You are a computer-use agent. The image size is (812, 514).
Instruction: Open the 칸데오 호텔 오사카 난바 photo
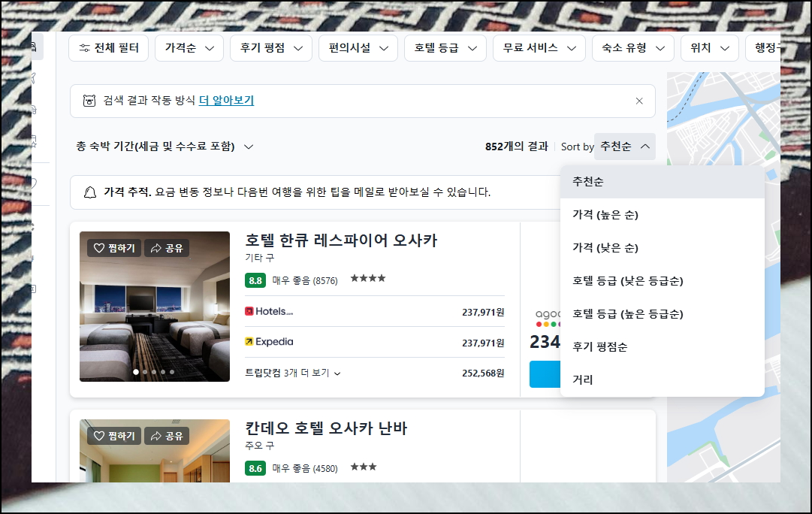point(154,451)
